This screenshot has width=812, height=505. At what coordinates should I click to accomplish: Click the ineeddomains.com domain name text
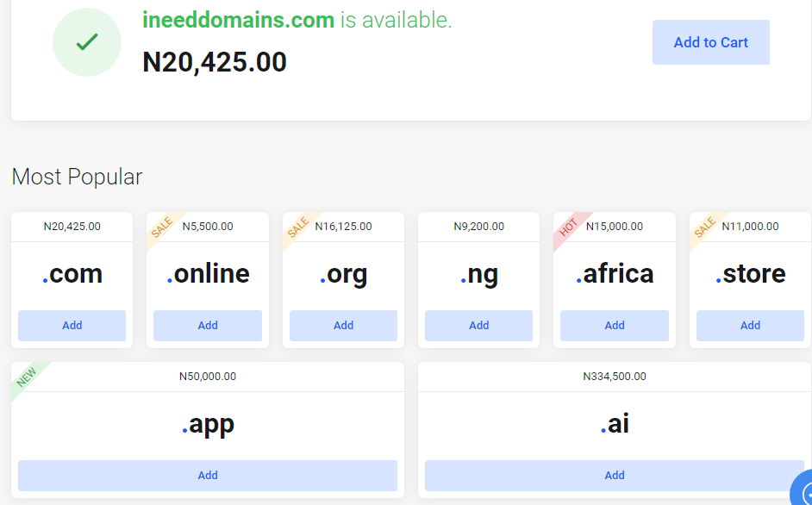tap(238, 20)
